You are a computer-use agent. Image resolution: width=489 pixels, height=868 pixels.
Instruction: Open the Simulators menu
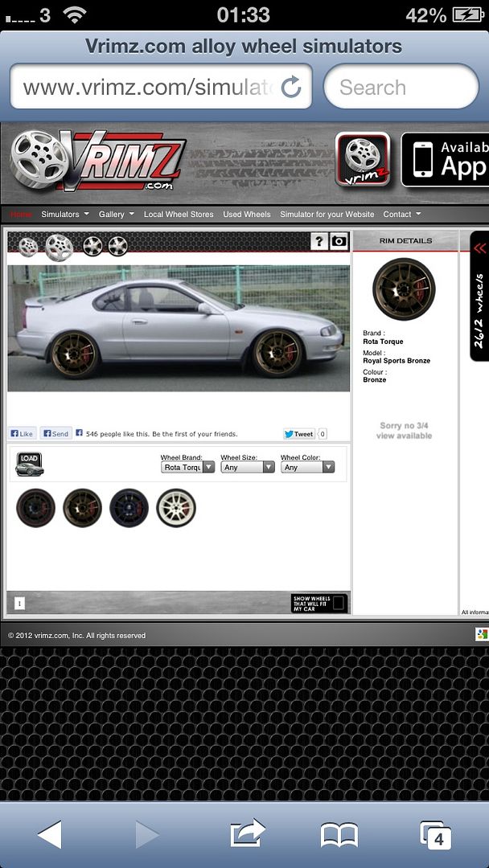(x=65, y=215)
